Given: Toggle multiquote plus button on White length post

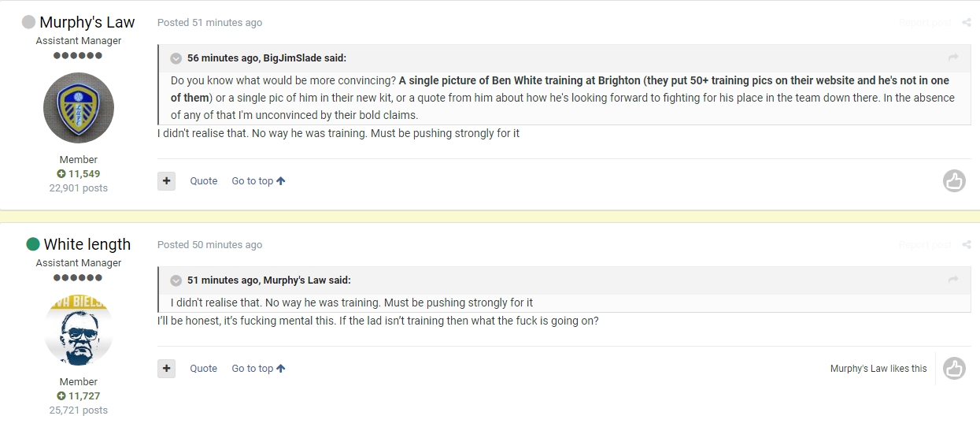Looking at the screenshot, I should pos(166,368).
